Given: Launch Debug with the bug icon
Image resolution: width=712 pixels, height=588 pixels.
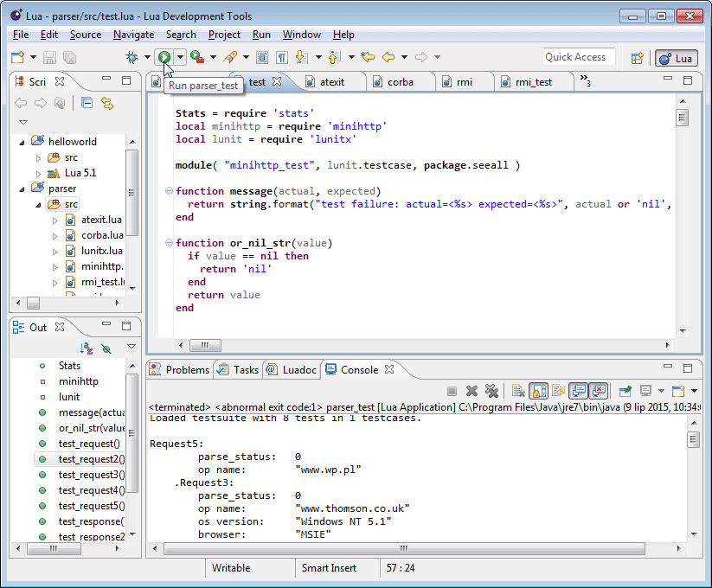Looking at the screenshot, I should coord(132,57).
